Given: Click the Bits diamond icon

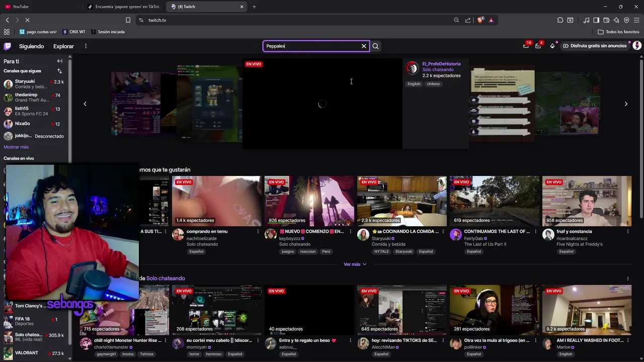Looking at the screenshot, I should (x=552, y=46).
